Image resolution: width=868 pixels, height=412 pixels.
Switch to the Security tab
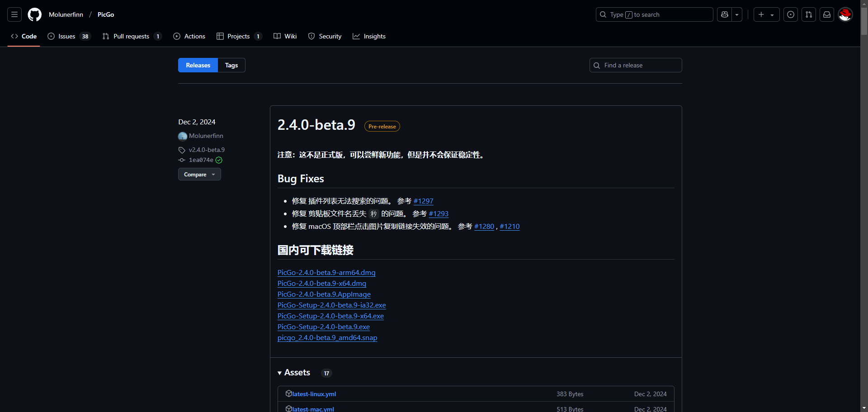click(x=325, y=36)
